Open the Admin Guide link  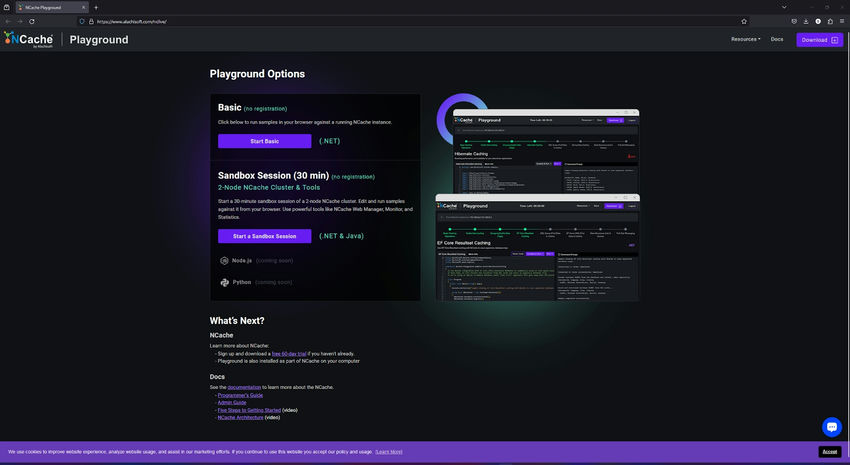pos(232,403)
